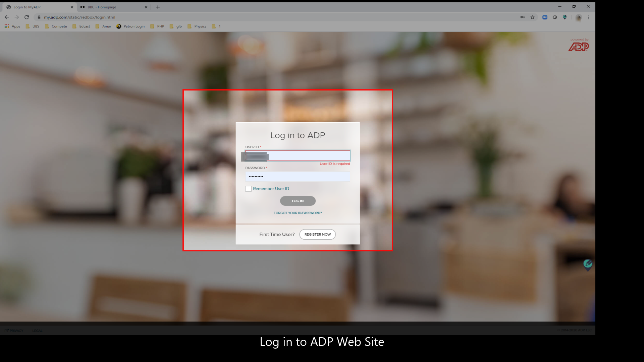The image size is (644, 362).
Task: Open the Forgot Your ID/Password link
Action: pyautogui.click(x=298, y=213)
